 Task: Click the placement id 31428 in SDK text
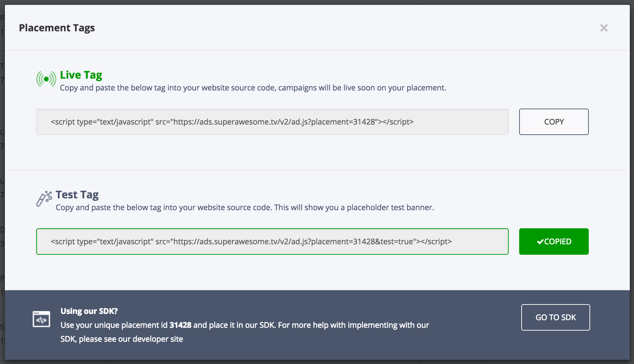180,325
